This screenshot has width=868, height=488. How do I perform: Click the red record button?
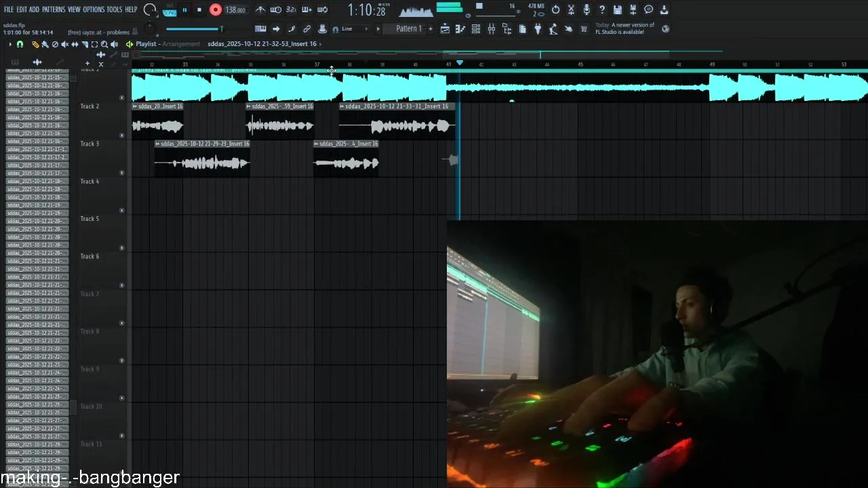point(216,10)
